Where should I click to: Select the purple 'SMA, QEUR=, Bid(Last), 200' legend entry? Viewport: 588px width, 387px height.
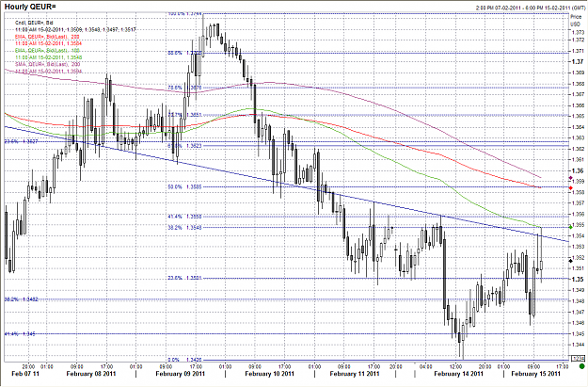[x=48, y=64]
